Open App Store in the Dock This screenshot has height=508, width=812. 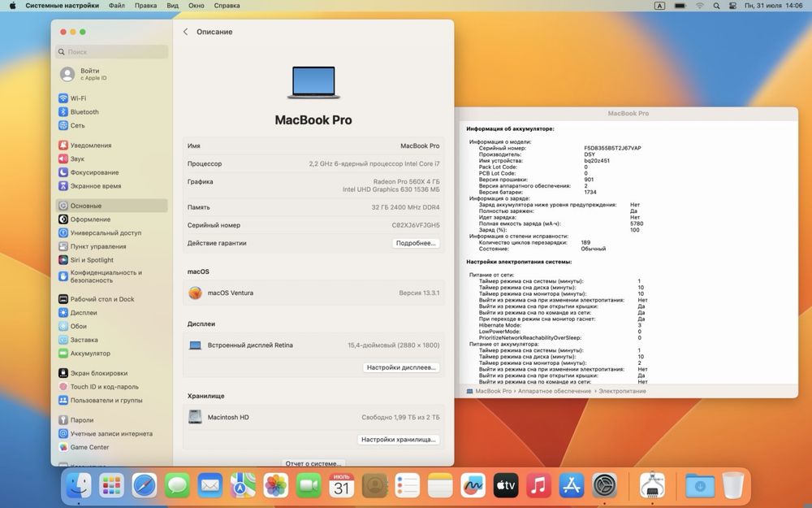pos(572,486)
